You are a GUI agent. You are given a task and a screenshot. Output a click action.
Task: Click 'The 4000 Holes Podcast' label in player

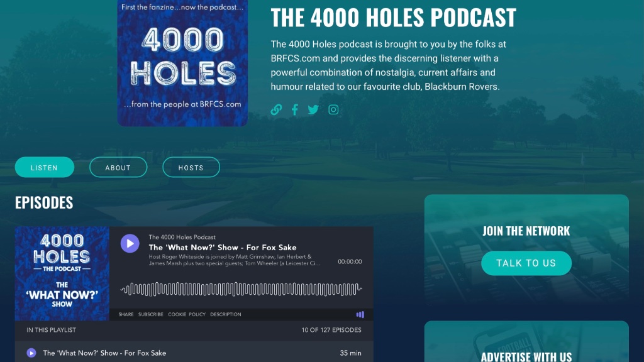point(182,237)
